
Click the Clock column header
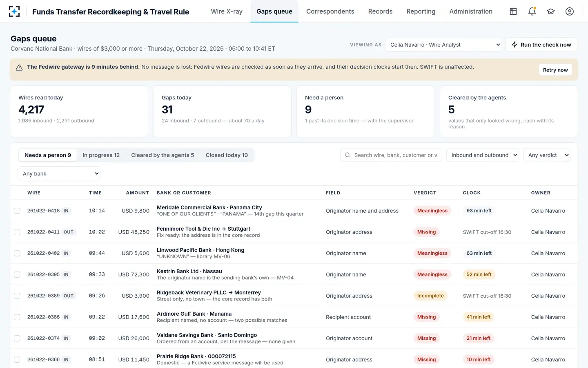tap(472, 193)
